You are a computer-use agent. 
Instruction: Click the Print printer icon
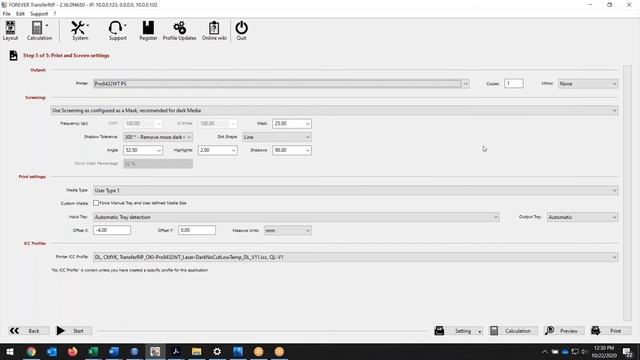pyautogui.click(x=596, y=331)
